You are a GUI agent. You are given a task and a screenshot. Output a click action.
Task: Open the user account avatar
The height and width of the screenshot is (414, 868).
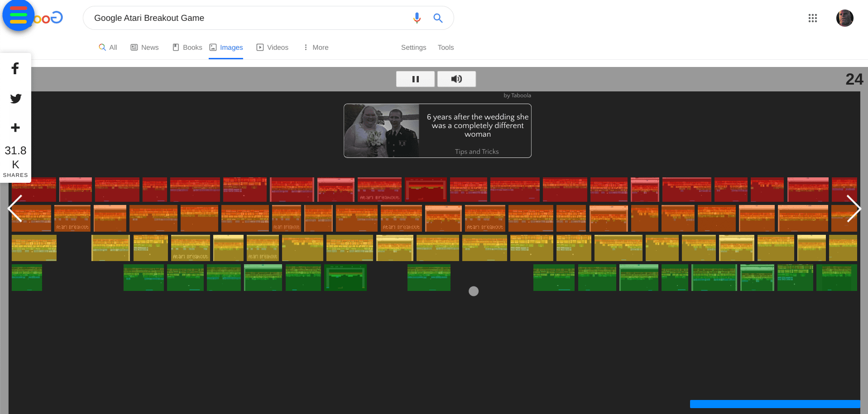(x=844, y=18)
